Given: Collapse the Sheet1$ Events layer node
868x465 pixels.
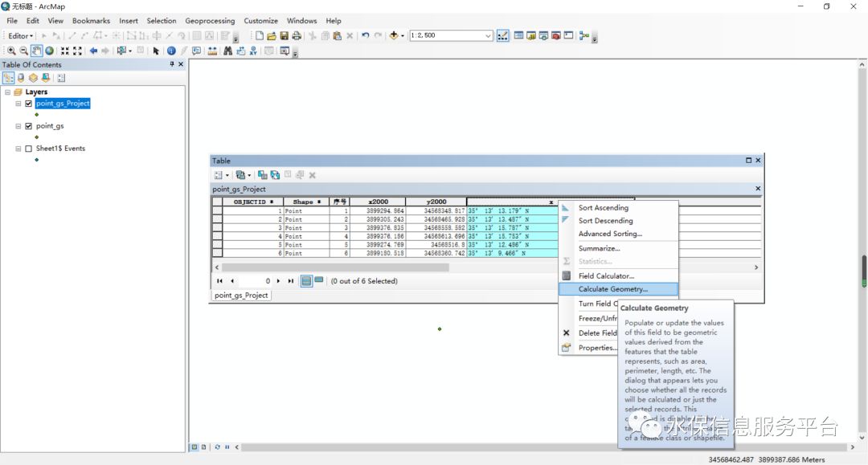Looking at the screenshot, I should pyautogui.click(x=18, y=149).
